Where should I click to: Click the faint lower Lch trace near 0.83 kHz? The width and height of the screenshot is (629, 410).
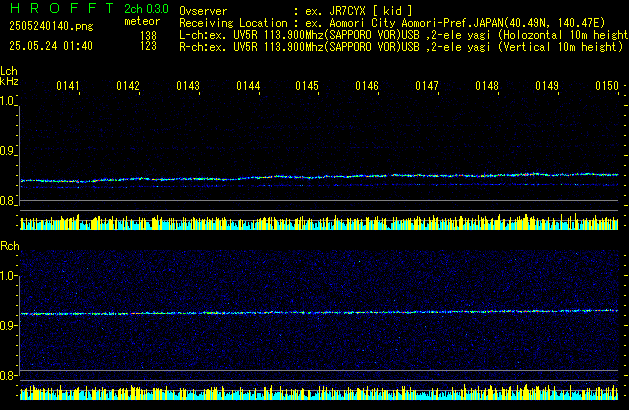(x=319, y=186)
